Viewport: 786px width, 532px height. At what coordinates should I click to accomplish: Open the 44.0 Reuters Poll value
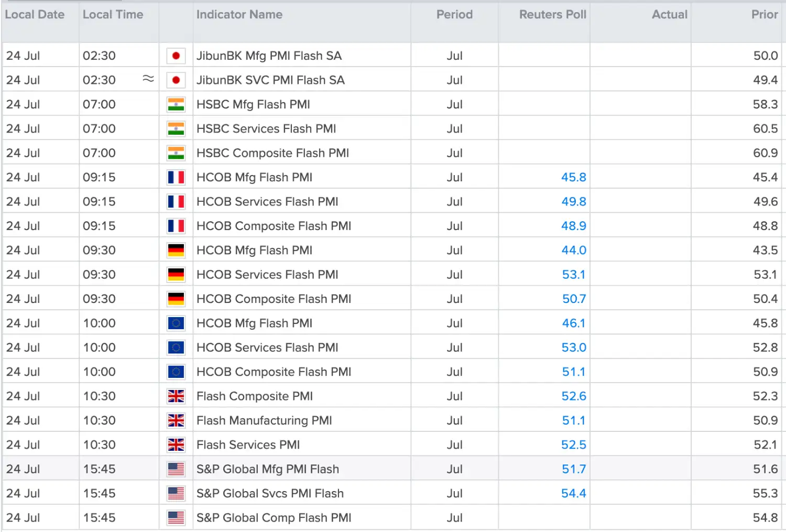[x=574, y=251]
